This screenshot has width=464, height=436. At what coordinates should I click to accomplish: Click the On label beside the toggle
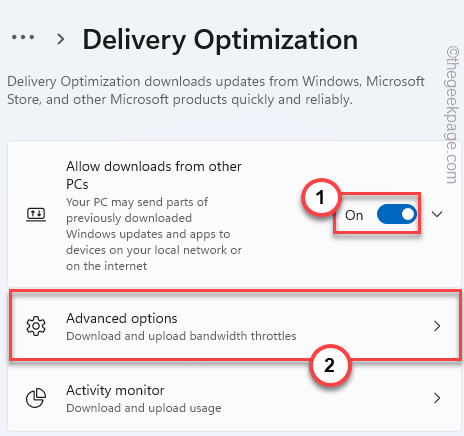point(354,215)
